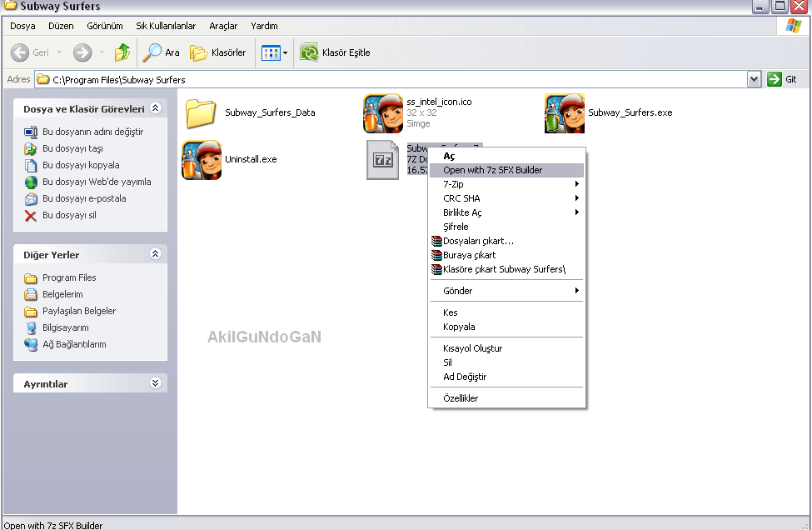The image size is (812, 530).
Task: Expand the address bar dropdown arrow
Action: [754, 79]
